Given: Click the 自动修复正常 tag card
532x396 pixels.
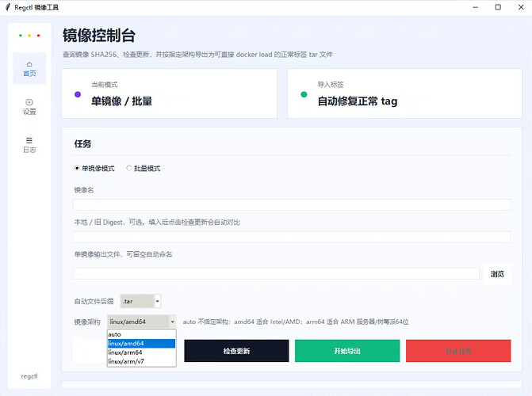Looking at the screenshot, I should 405,93.
